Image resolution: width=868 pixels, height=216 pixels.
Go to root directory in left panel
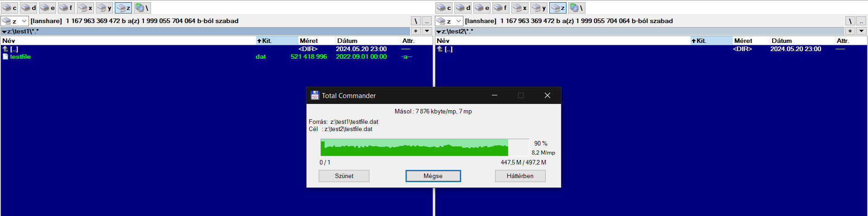pyautogui.click(x=416, y=21)
